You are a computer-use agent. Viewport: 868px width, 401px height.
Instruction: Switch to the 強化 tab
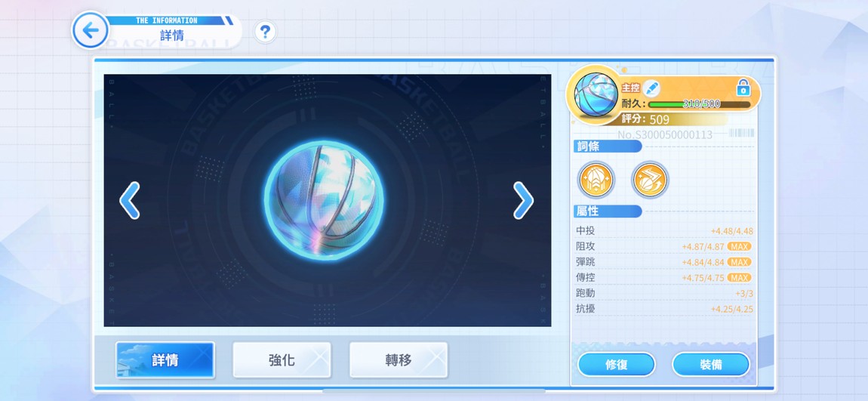[282, 360]
